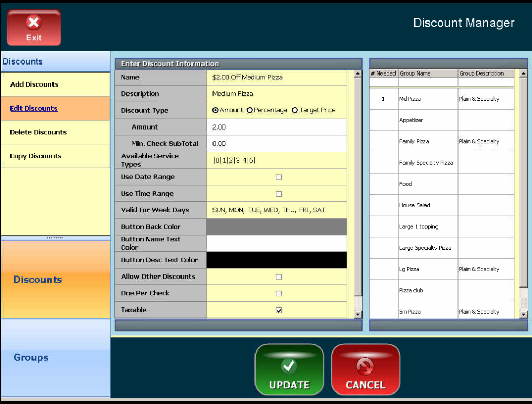Select the Target Price discount type

pos(295,110)
